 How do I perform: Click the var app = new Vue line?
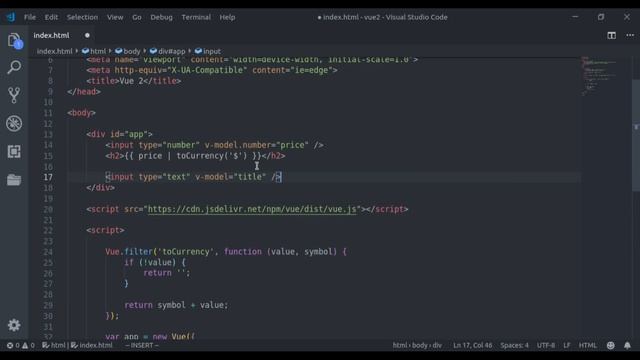pos(150,337)
